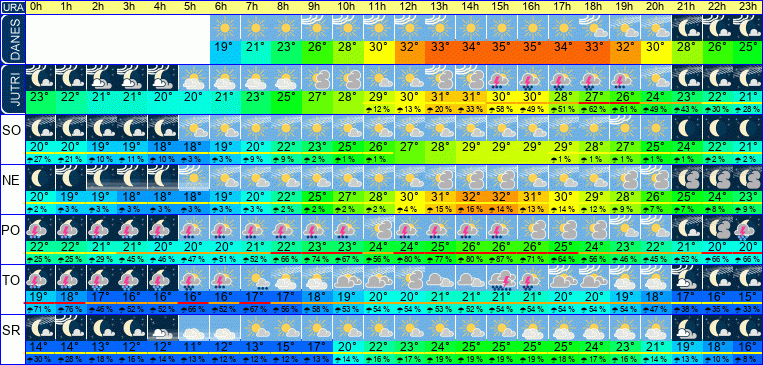Click the rain shower icon for TO at 7h
Image resolution: width=763 pixels, height=365 pixels.
pos(255,278)
